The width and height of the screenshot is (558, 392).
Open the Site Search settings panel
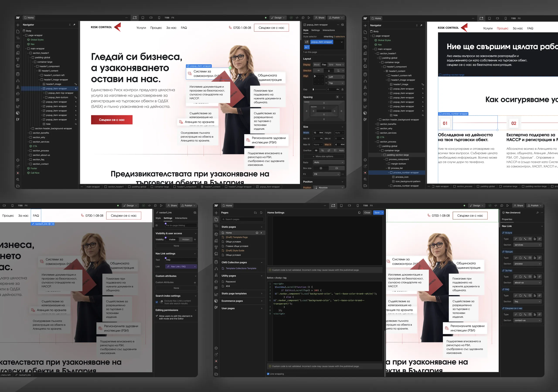pos(18,179)
